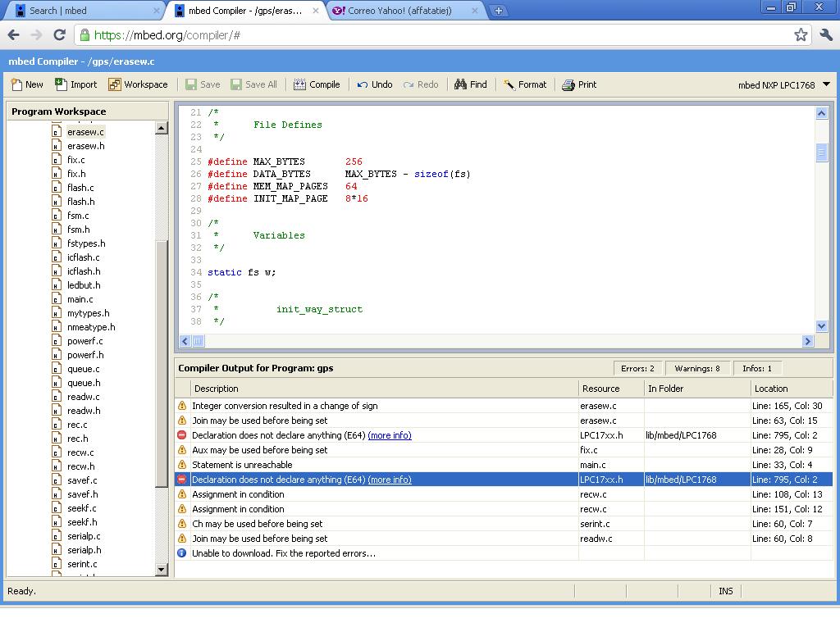
Task: Reload the browser page
Action: coord(59,35)
